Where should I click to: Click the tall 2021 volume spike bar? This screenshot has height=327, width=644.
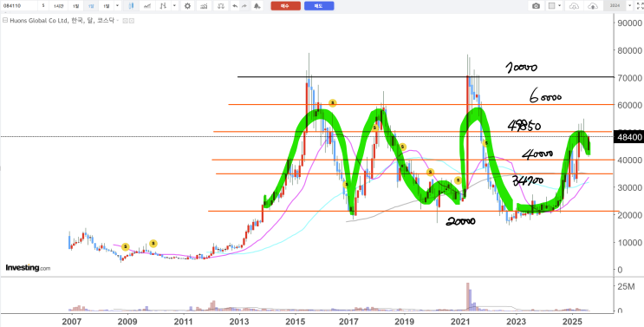pyautogui.click(x=467, y=296)
